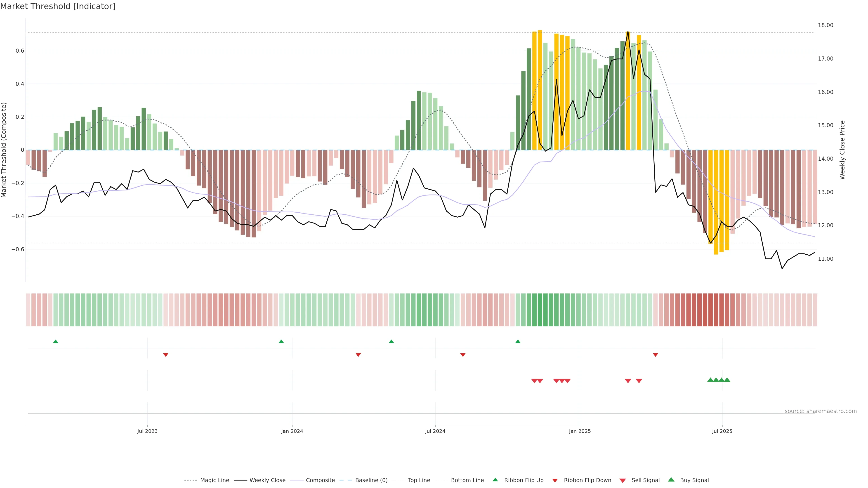The height and width of the screenshot is (488, 868).
Task: Click the Ribbon Flip Up legend triangle
Action: tap(495, 480)
